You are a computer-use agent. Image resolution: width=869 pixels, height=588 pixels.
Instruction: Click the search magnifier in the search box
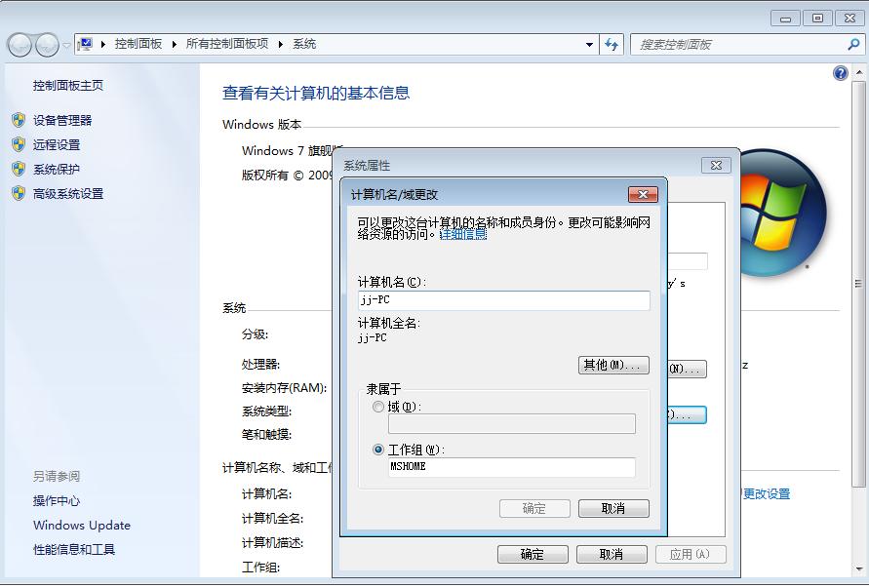850,44
